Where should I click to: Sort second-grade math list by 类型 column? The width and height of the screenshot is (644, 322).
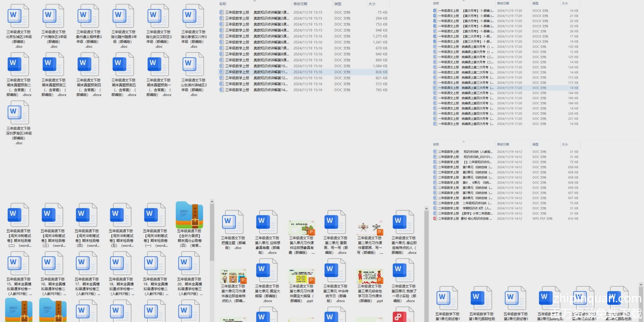535,145
